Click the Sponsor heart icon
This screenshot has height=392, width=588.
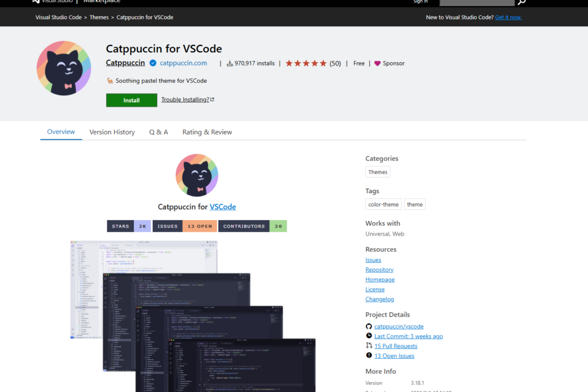(377, 63)
